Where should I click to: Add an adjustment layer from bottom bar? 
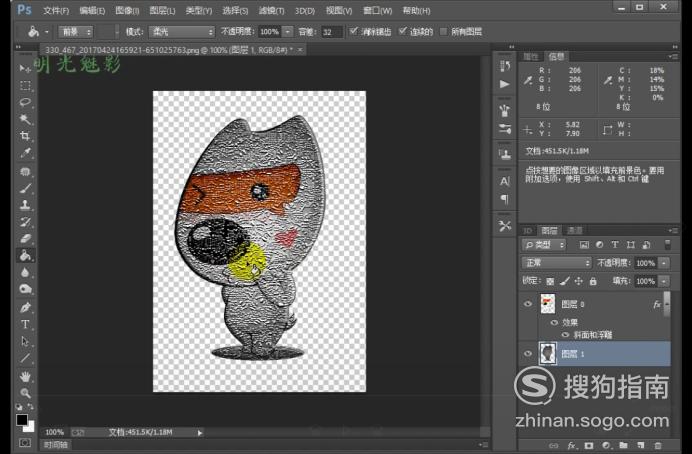click(x=606, y=446)
